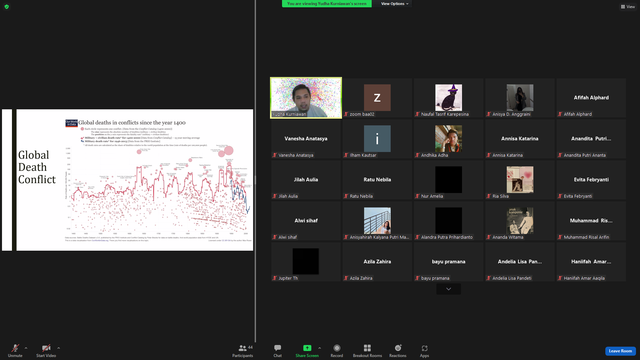Image resolution: width=640 pixels, height=360 pixels.
Task: Click the muted mic icon beside Ananda Witama label
Action: pos(489,237)
